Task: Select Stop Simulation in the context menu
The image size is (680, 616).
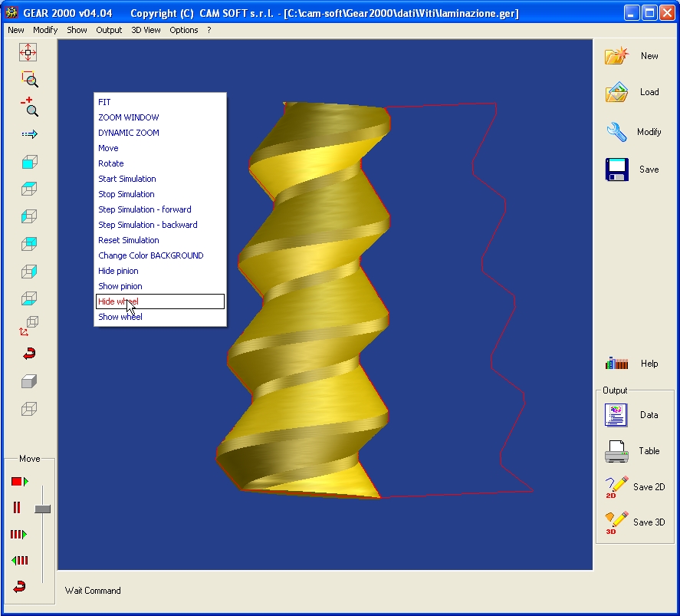Action: click(x=160, y=194)
